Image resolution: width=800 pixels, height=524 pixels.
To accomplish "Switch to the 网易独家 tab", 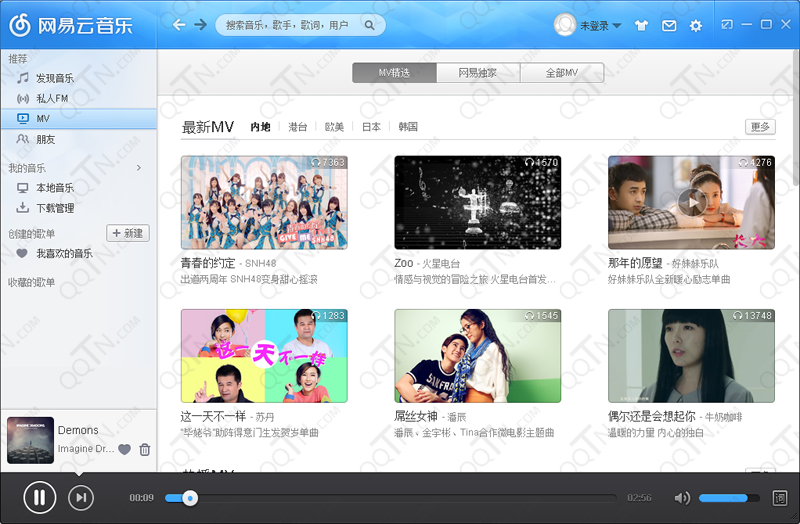I will [x=477, y=73].
